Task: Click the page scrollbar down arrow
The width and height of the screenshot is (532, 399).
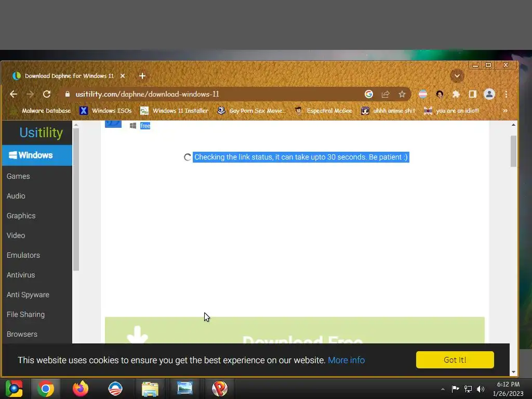Action: coord(513,372)
